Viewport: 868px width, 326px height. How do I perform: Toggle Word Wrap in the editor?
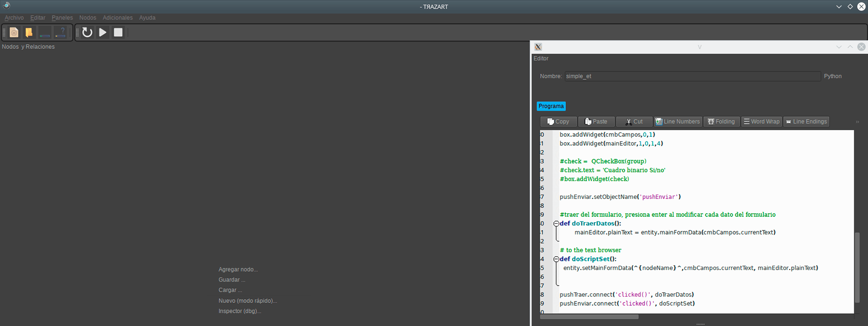(761, 122)
